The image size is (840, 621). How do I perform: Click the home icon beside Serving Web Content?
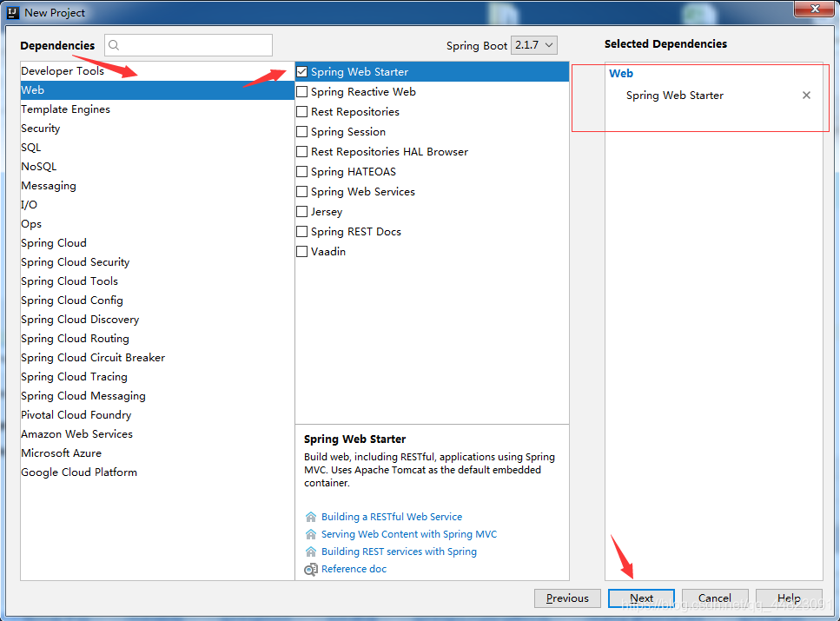[311, 534]
